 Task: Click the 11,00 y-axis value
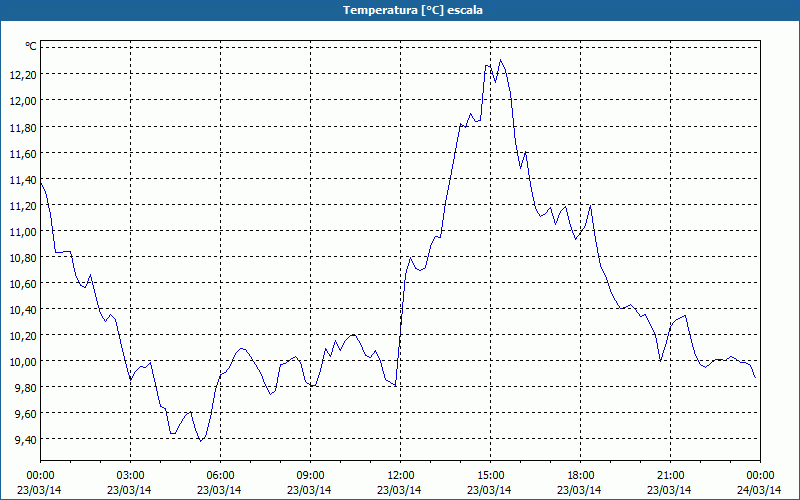[23, 232]
